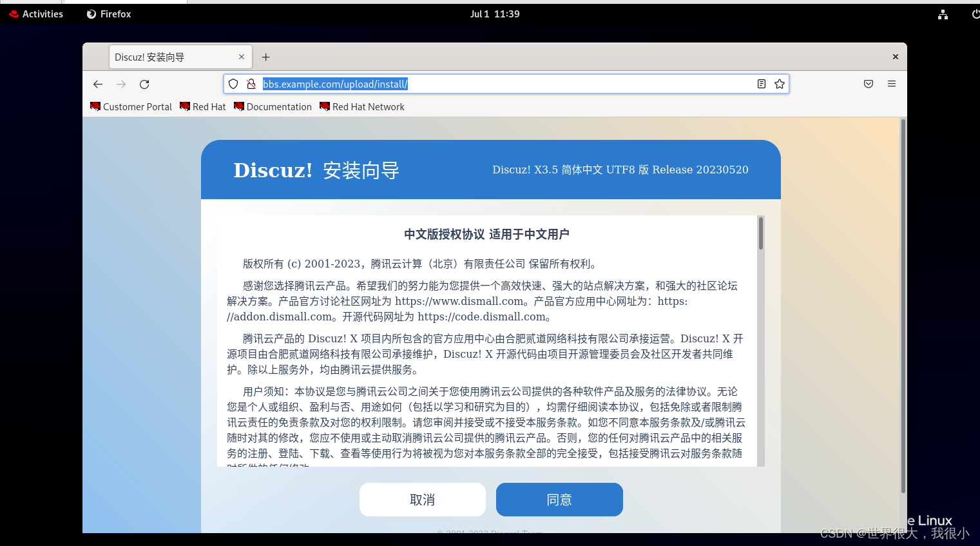Viewport: 980px width, 546px height.
Task: Navigate back with the back arrow
Action: pyautogui.click(x=97, y=84)
